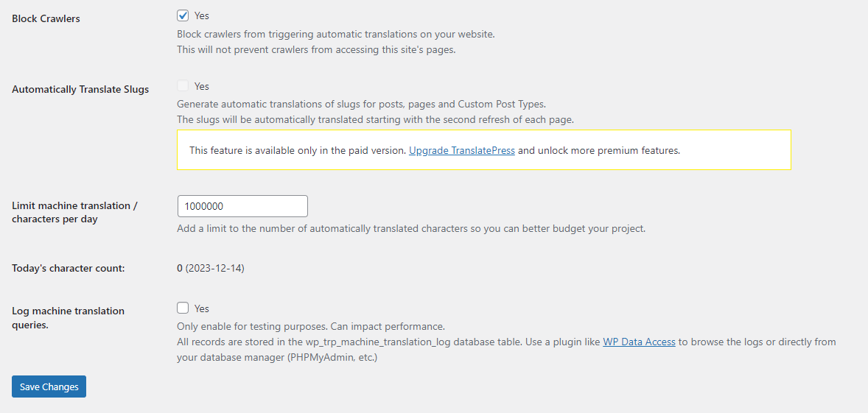
Task: Open the Upgrade TranslatePress link
Action: (x=462, y=150)
